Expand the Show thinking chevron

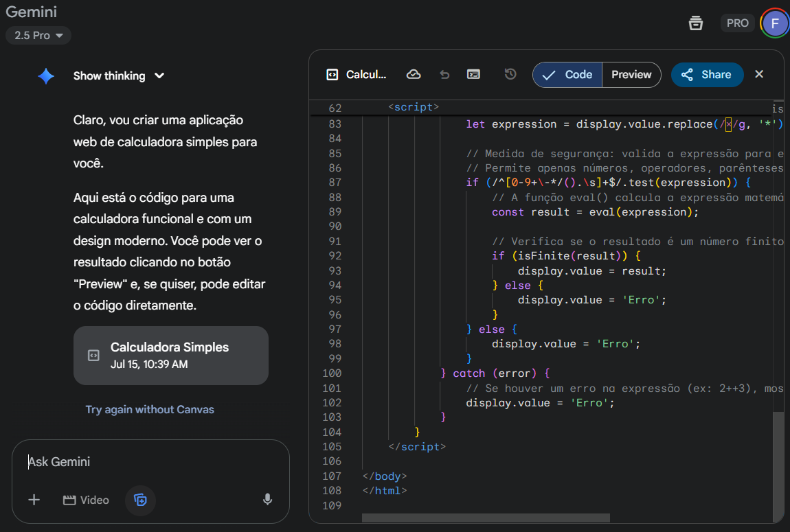159,76
